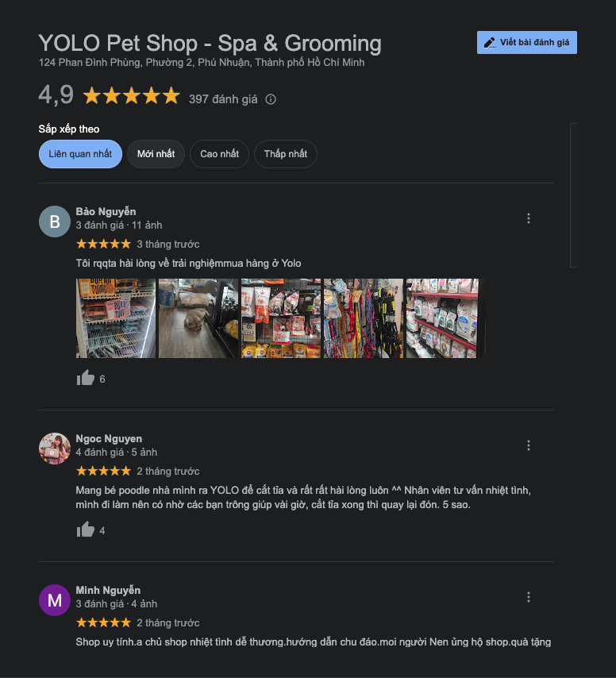Click the info icon next to 397 đánh giá
The width and height of the screenshot is (616, 678).
(271, 99)
